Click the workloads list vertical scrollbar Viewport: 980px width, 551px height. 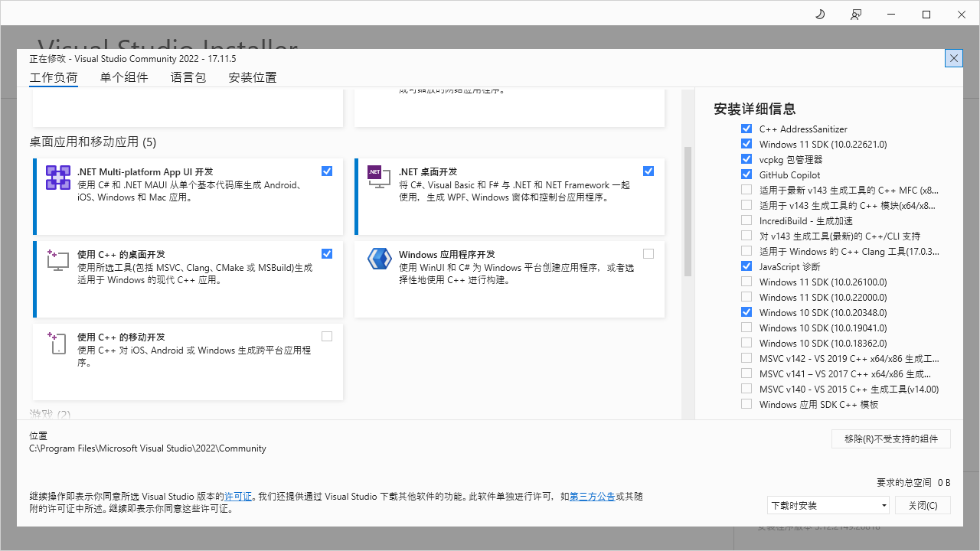[688, 210]
